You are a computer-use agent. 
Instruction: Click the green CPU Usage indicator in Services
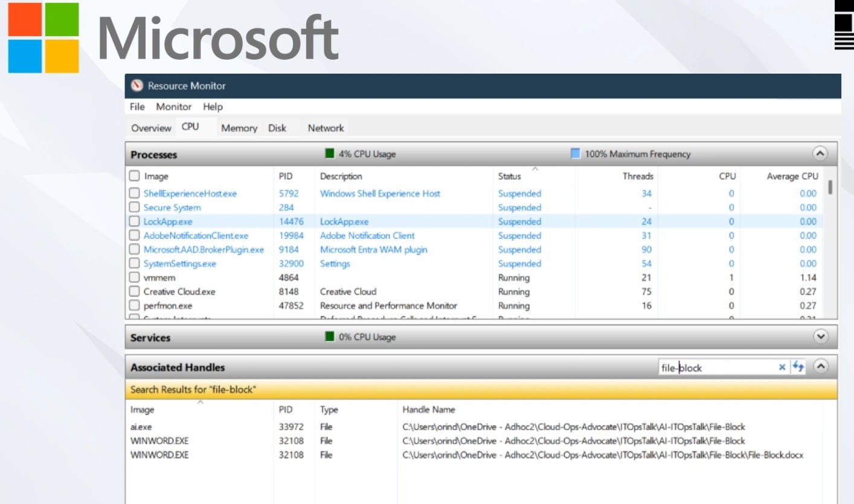pyautogui.click(x=330, y=337)
